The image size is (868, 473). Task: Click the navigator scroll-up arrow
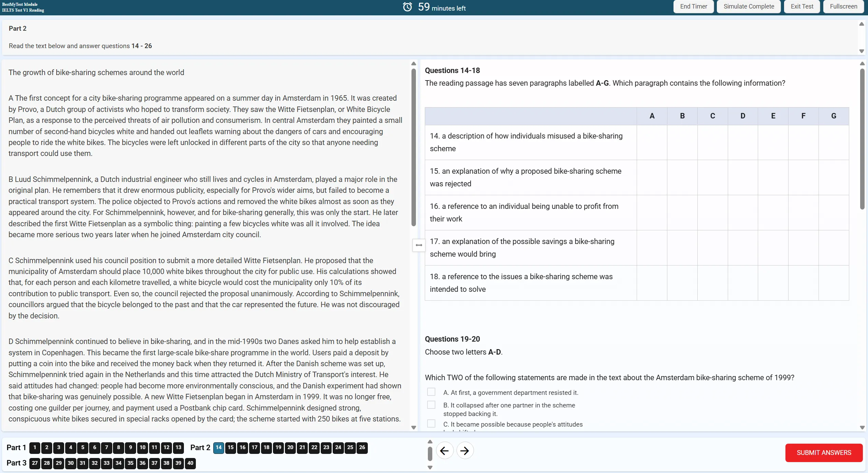[x=430, y=442]
